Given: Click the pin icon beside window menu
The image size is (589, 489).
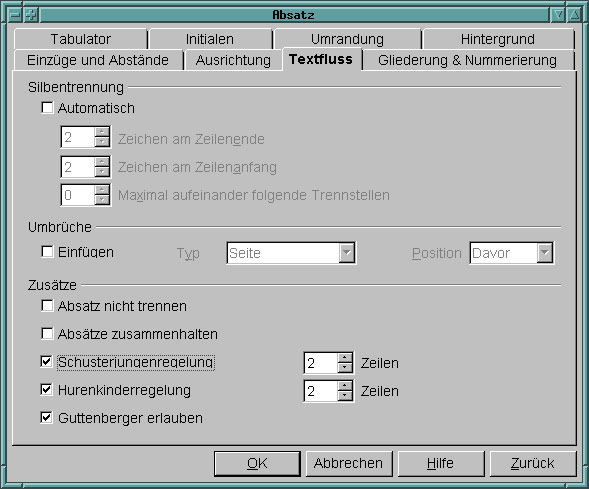Looking at the screenshot, I should 31,15.
